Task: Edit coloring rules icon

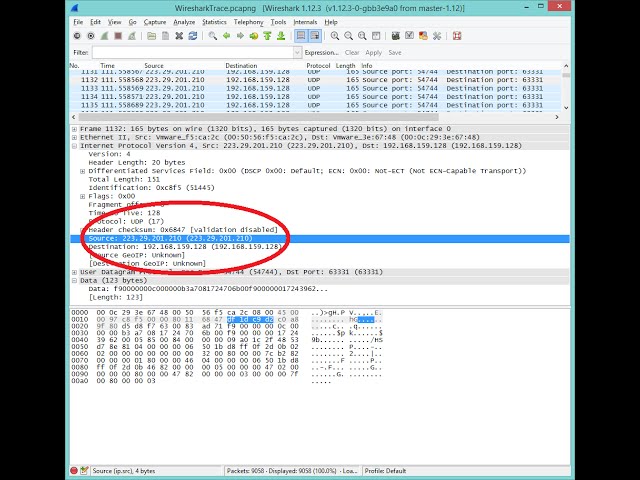Action: tap(423, 36)
